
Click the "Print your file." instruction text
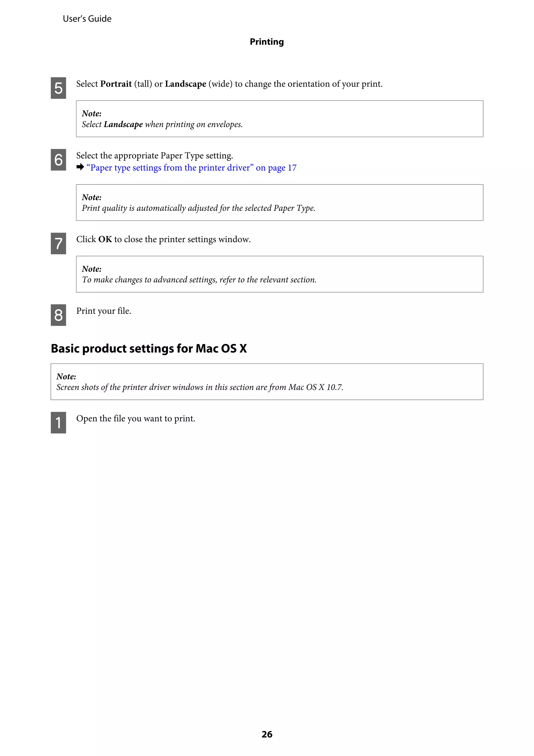point(104,311)
